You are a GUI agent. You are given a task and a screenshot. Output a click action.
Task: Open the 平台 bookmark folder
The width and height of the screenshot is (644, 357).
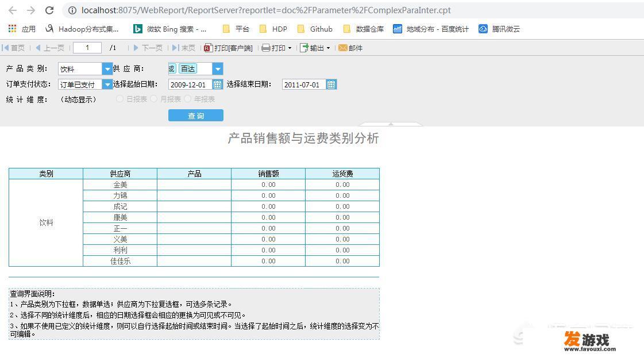click(236, 29)
